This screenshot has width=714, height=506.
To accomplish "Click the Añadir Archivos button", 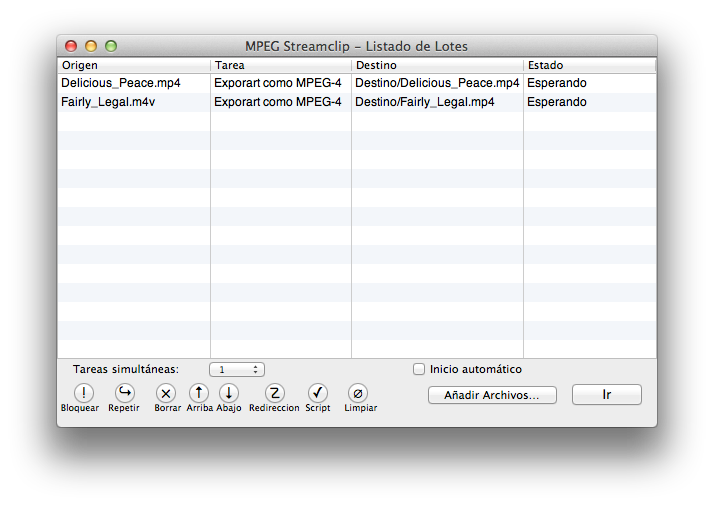I will click(492, 395).
